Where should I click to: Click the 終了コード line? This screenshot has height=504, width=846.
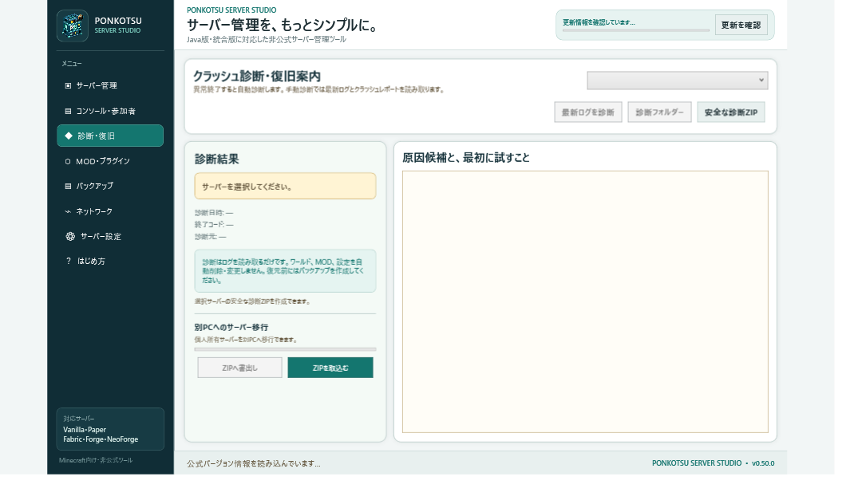coord(214,225)
